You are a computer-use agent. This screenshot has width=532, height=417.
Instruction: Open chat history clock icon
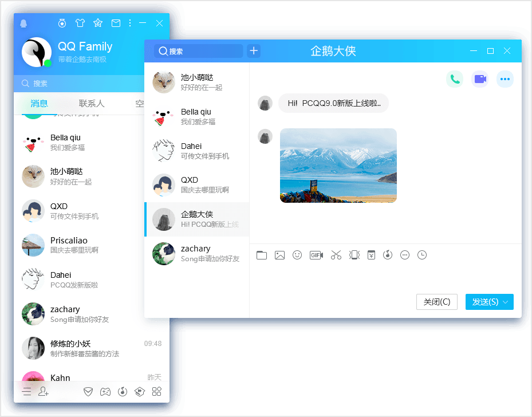pos(422,255)
